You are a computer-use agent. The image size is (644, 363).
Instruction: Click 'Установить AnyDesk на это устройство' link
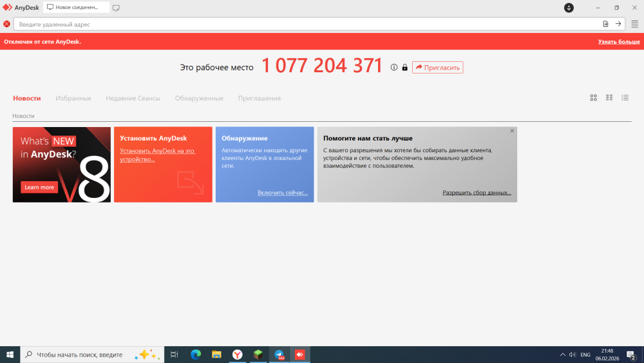coord(158,155)
